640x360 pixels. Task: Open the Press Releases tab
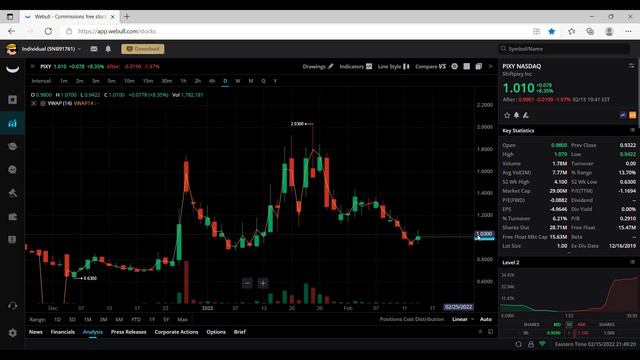click(129, 332)
